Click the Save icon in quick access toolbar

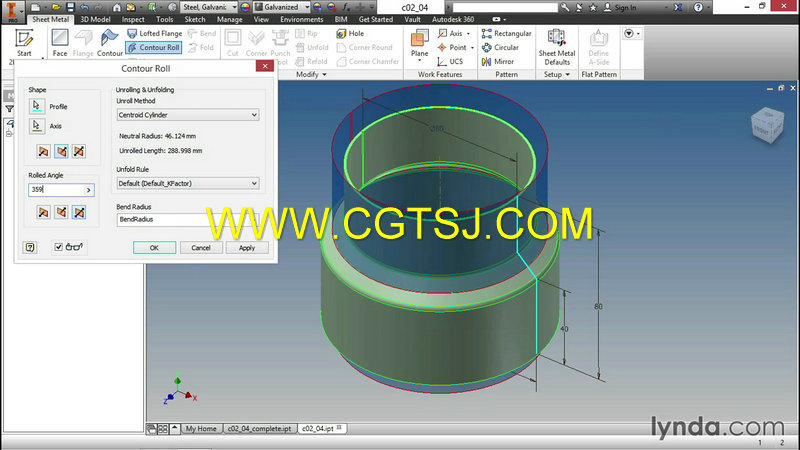point(70,7)
